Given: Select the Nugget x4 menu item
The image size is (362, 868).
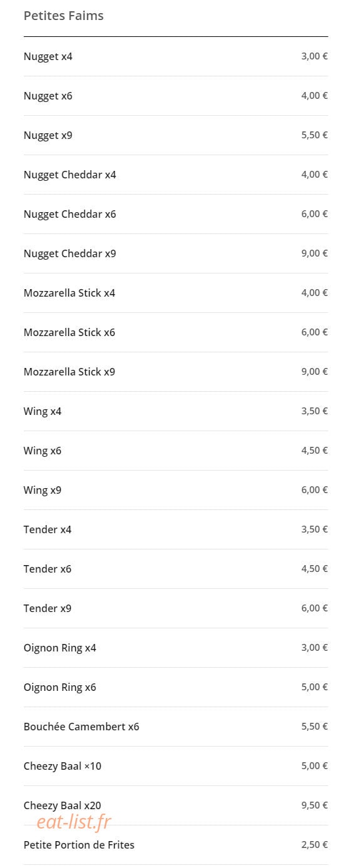Looking at the screenshot, I should pyautogui.click(x=175, y=56).
